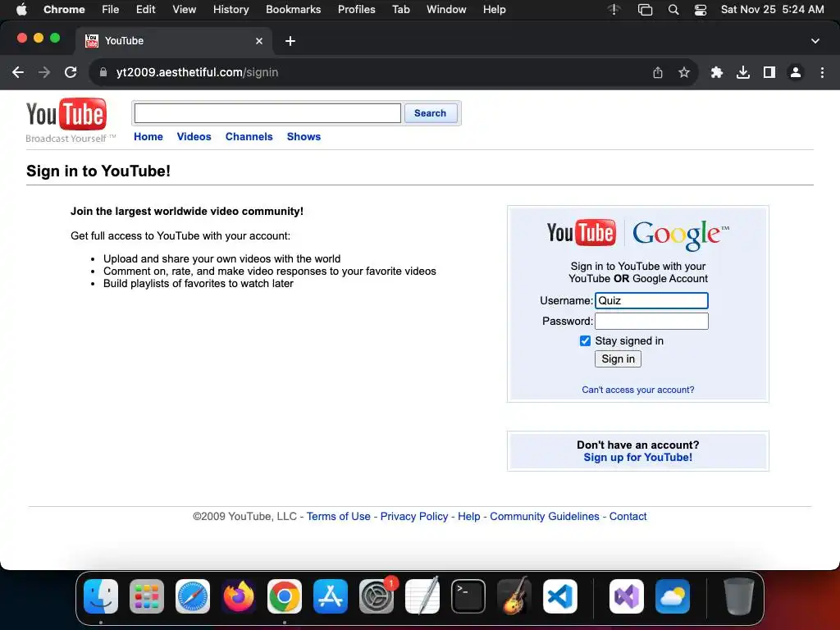Open Trash in the dock

point(739,596)
